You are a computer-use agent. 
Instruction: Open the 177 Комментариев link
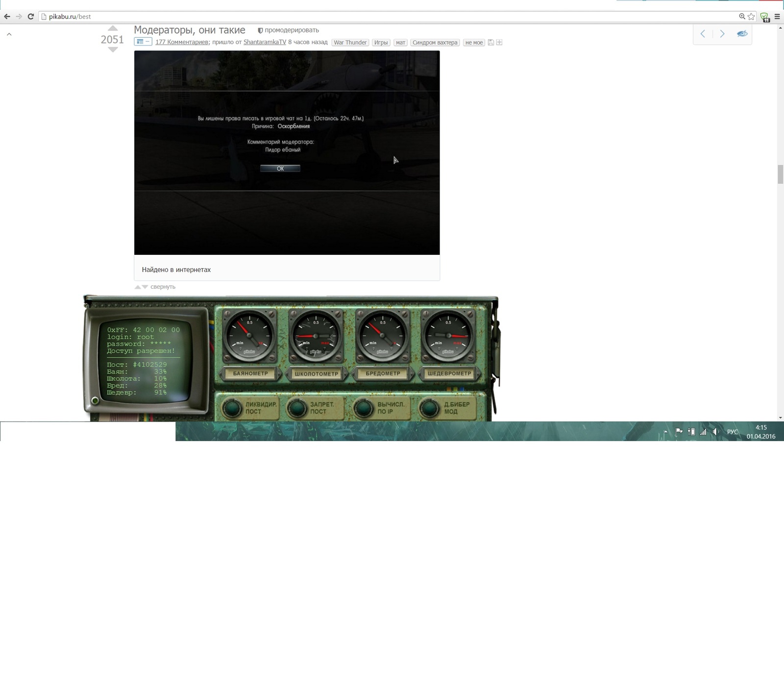point(181,42)
